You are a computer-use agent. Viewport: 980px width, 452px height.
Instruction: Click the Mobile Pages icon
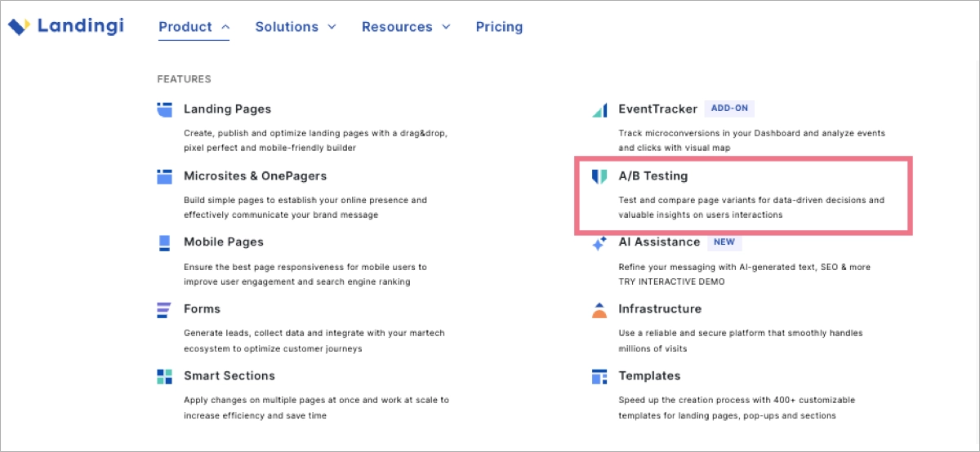(x=165, y=242)
